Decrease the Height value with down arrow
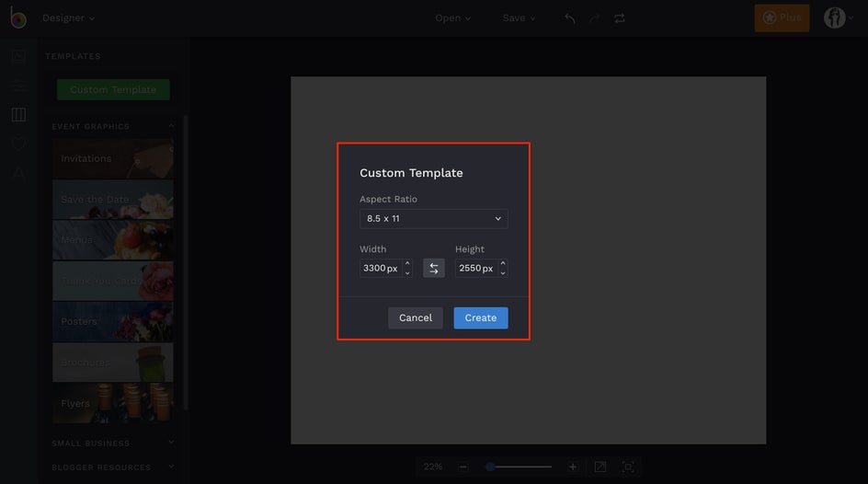 pyautogui.click(x=503, y=273)
